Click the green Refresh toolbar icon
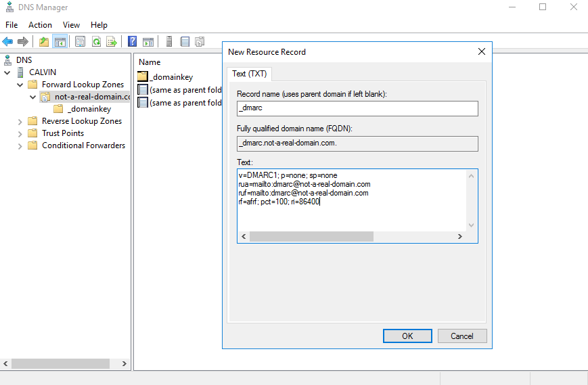Screen dimensions: 588x385 click(96, 41)
